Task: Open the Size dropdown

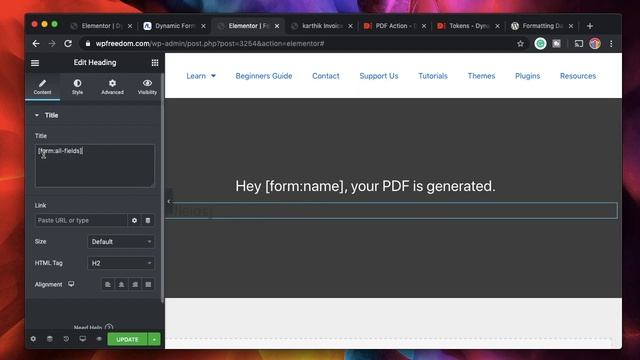Action: pos(121,242)
